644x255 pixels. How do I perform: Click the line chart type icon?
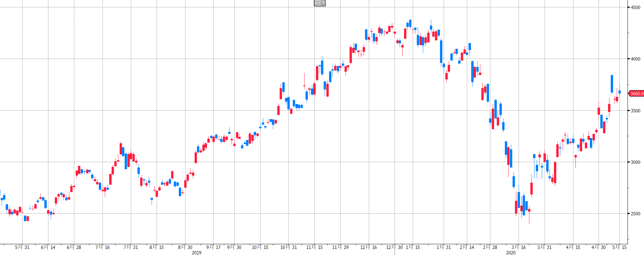[x=318, y=3]
